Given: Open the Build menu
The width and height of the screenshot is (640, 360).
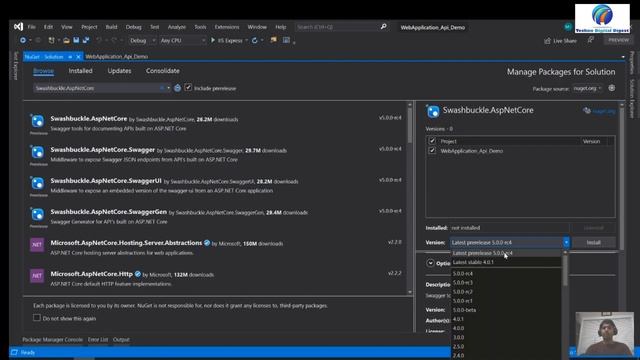Looking at the screenshot, I should pyautogui.click(x=111, y=27).
